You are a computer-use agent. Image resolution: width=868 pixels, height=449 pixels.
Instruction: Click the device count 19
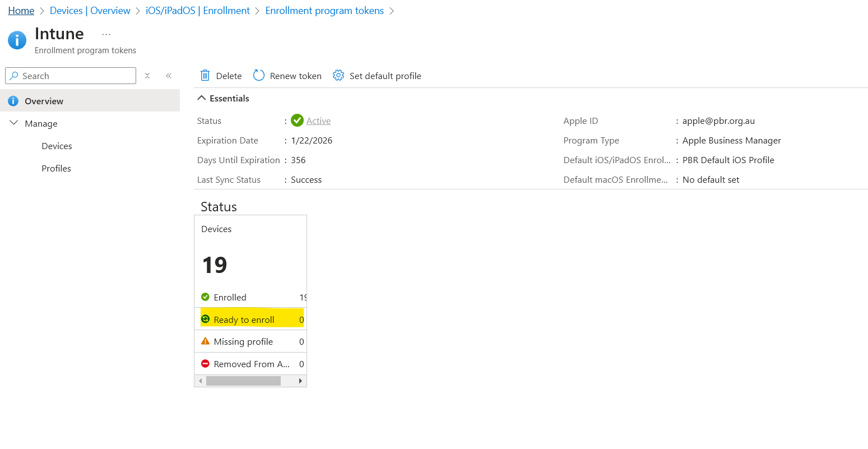pos(215,265)
